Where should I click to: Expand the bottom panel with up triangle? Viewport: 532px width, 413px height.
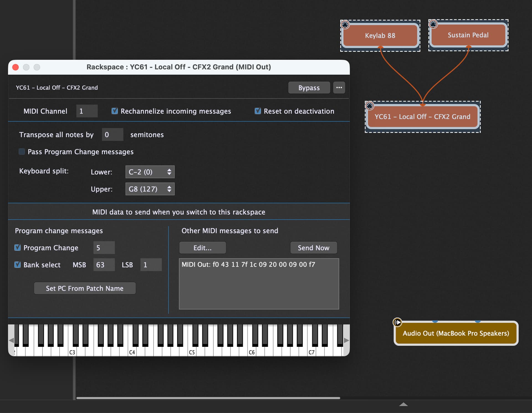tap(403, 404)
